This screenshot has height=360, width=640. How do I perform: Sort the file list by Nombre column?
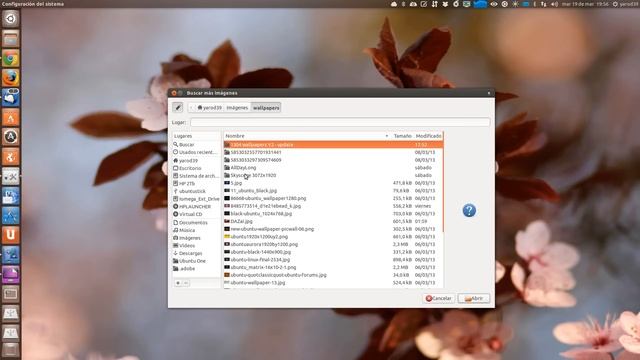(306, 136)
